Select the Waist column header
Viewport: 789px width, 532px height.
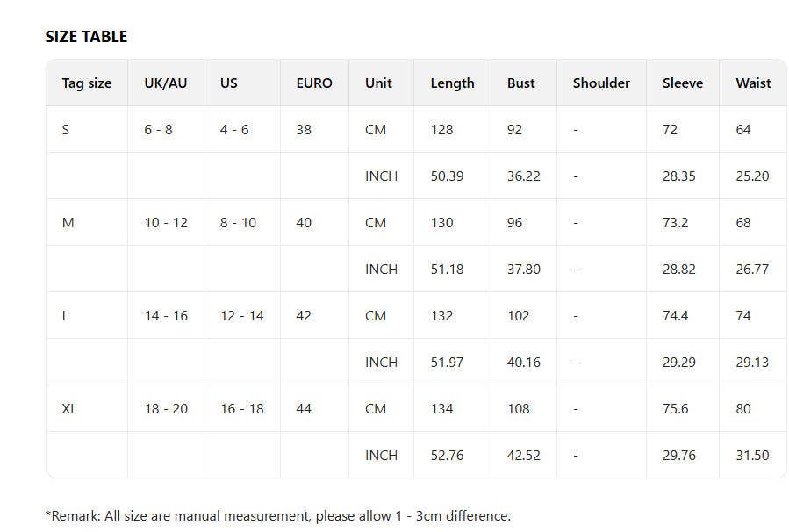(753, 83)
